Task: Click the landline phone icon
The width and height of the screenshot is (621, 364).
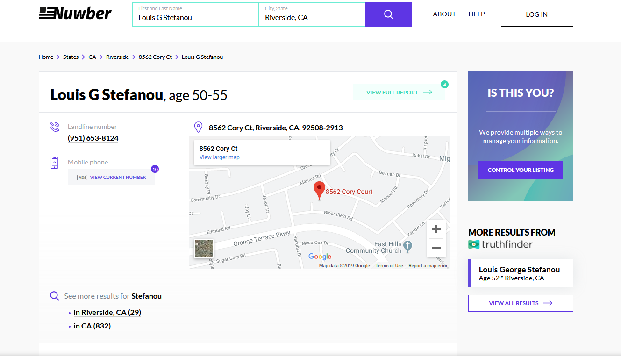Action: tap(55, 127)
